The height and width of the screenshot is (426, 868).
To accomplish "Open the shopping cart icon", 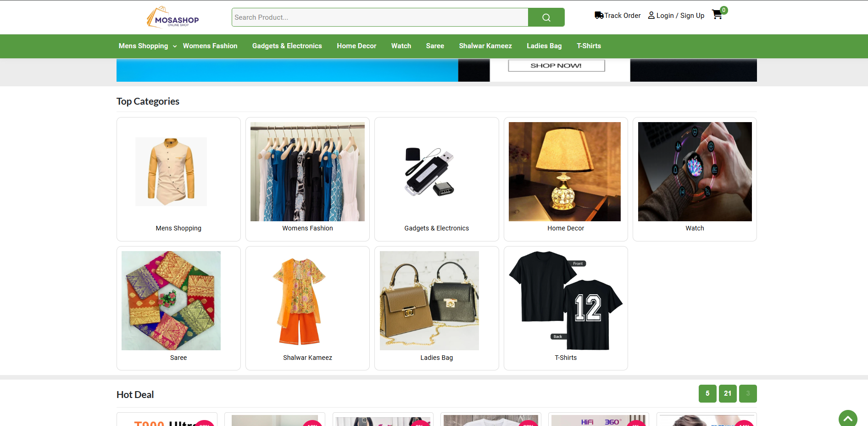I will (x=717, y=15).
